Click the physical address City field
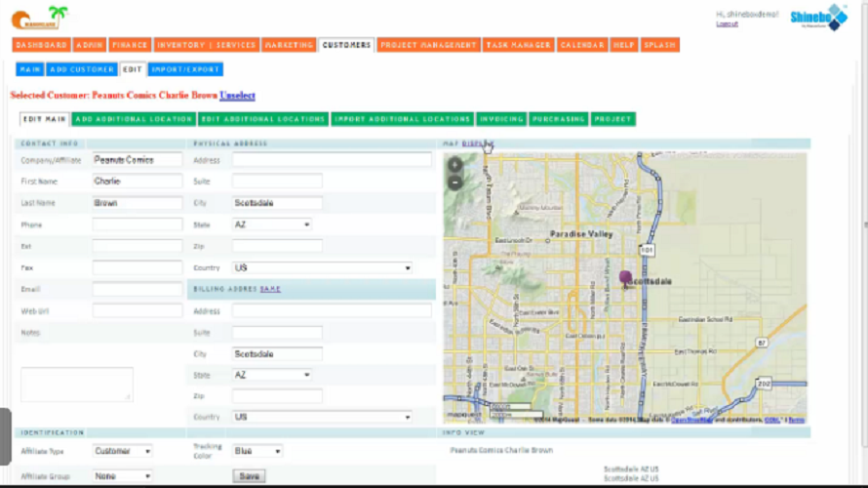 (277, 203)
